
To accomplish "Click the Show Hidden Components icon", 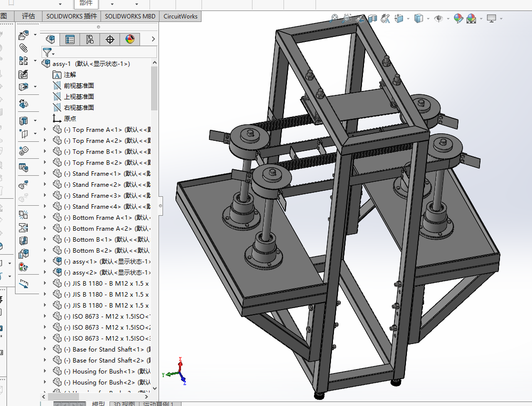I will 23,104.
